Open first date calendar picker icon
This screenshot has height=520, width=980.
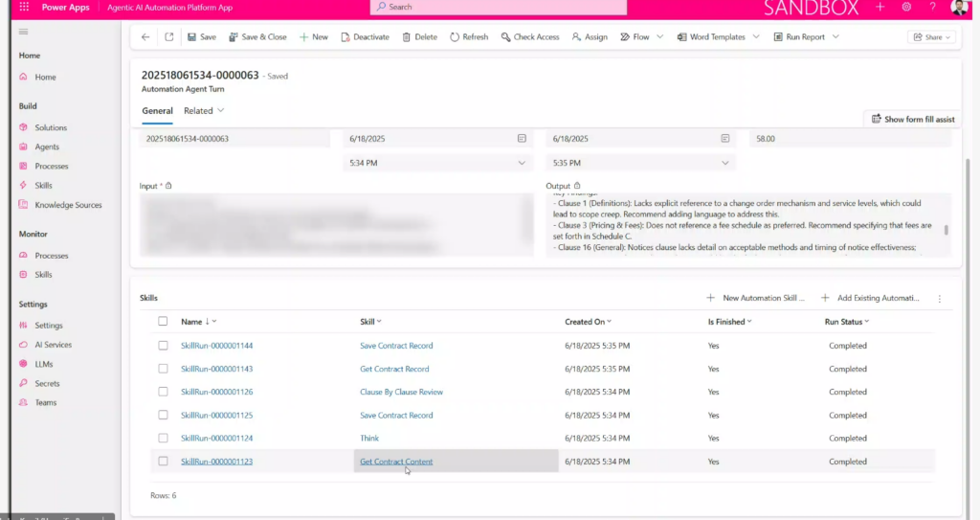[522, 138]
